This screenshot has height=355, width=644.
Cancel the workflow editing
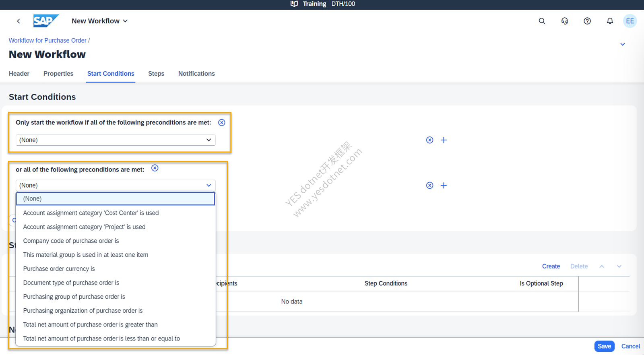(x=631, y=346)
